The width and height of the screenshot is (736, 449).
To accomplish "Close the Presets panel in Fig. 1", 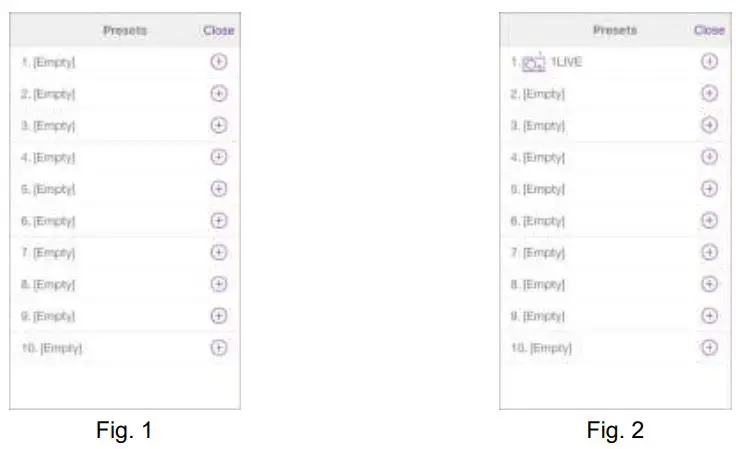I will click(218, 30).
